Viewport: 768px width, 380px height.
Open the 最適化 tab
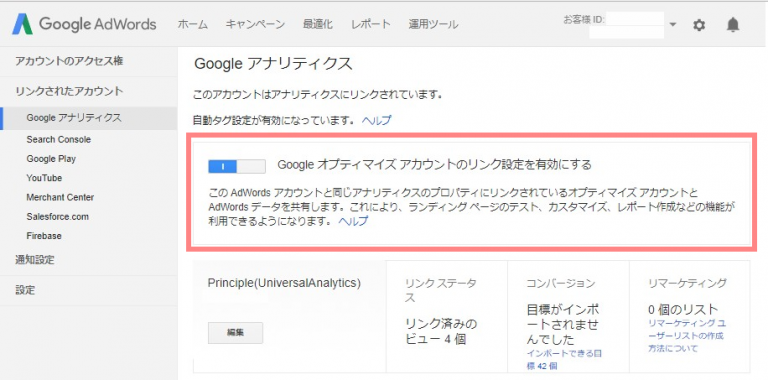tap(317, 24)
